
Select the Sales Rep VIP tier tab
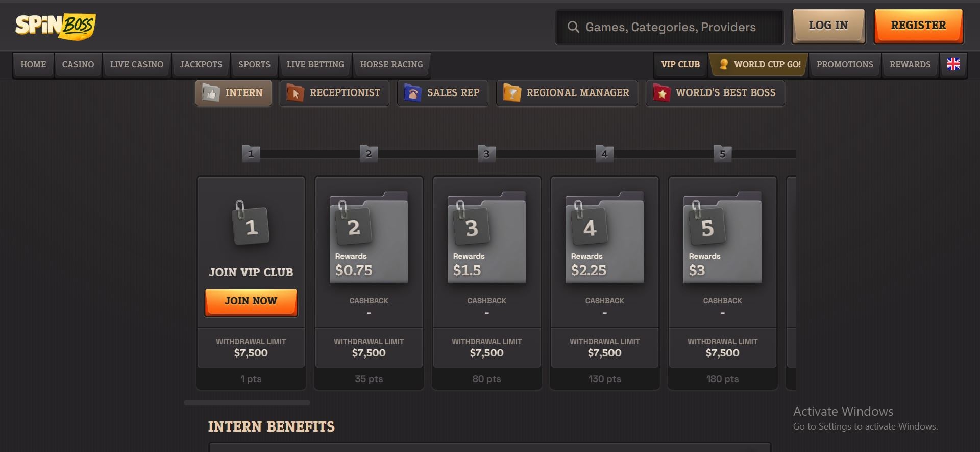pyautogui.click(x=443, y=93)
